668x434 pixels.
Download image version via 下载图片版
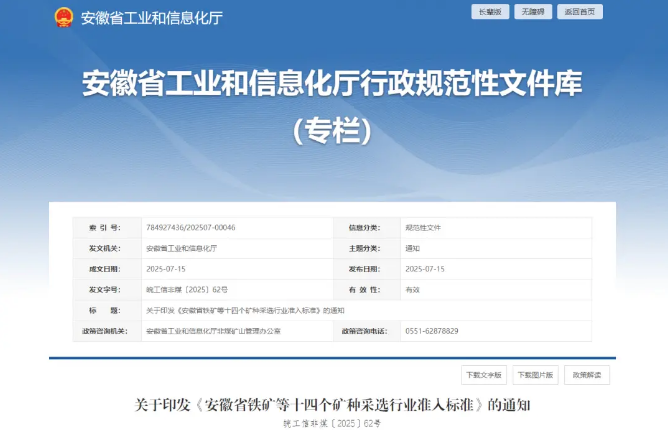pos(535,375)
